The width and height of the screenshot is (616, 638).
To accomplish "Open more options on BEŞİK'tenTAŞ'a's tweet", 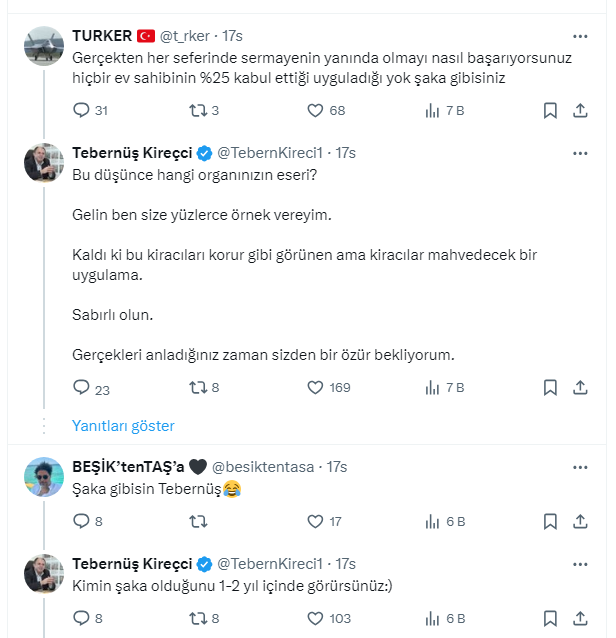I will coord(581,466).
